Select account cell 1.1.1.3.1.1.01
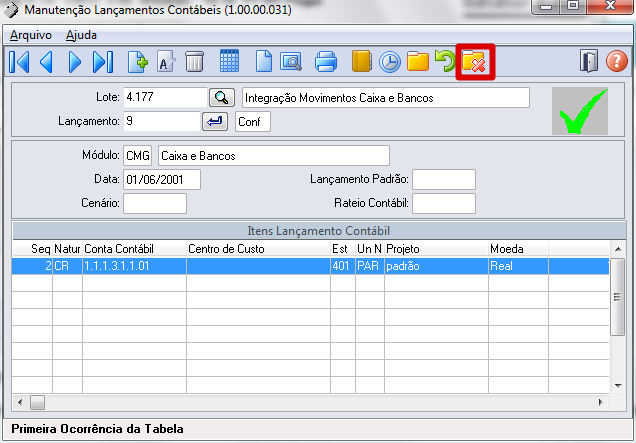636x443 pixels. (x=134, y=266)
